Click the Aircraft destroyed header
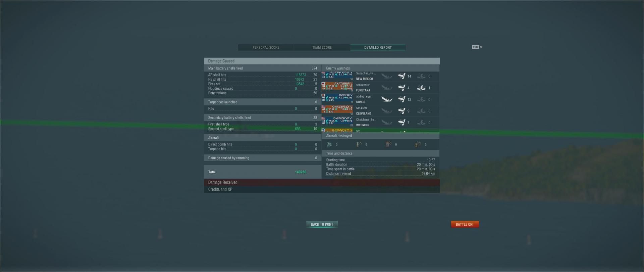 tap(380, 136)
